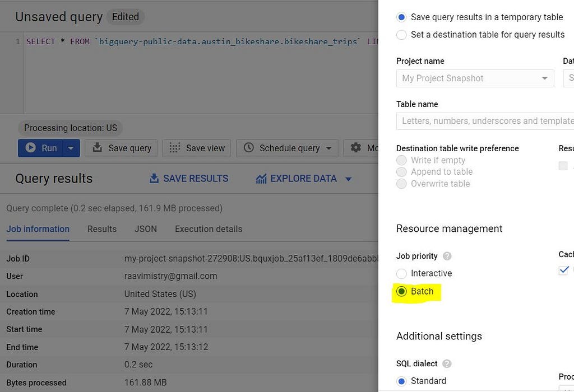Click the Run play icon

click(x=30, y=148)
